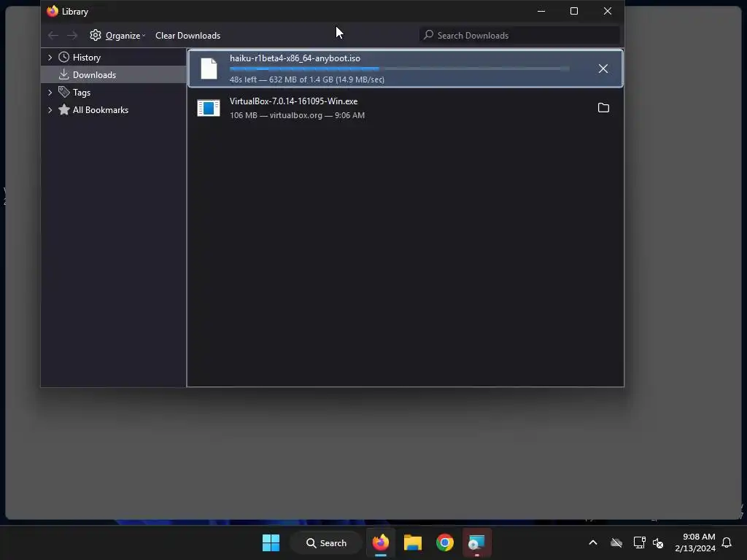Click the Firefox logo in Library title bar
This screenshot has width=747, height=560.
pyautogui.click(x=53, y=11)
